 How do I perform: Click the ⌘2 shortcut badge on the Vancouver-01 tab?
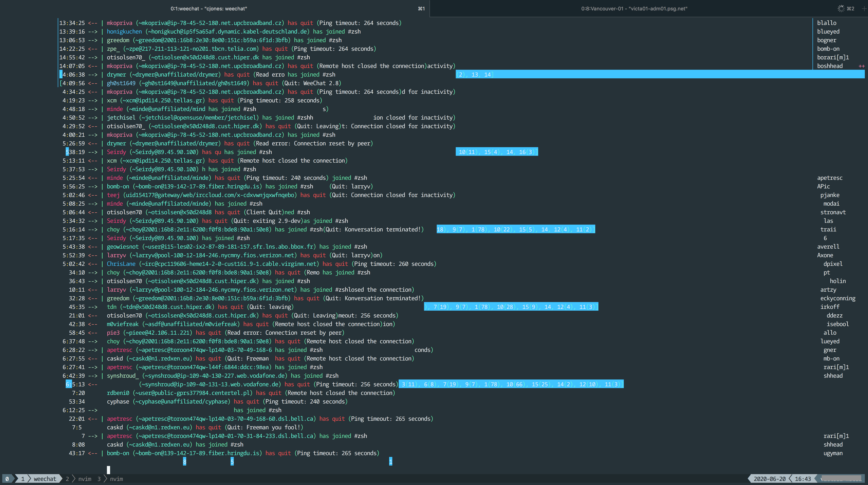point(851,8)
